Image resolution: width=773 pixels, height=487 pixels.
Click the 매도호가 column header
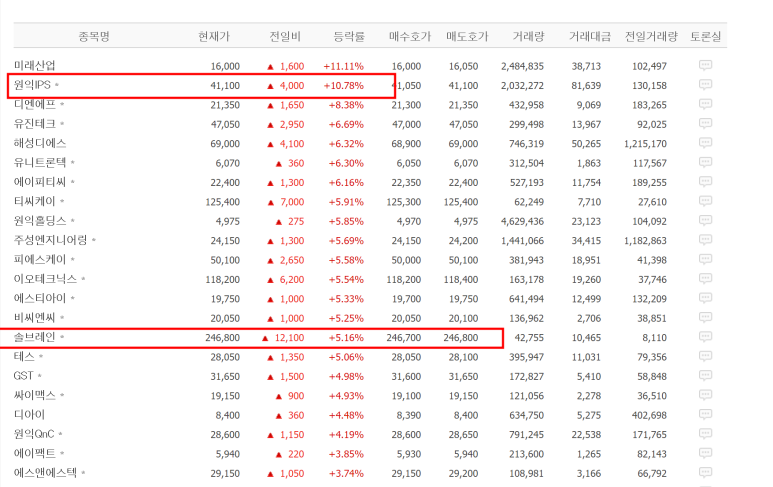467,36
